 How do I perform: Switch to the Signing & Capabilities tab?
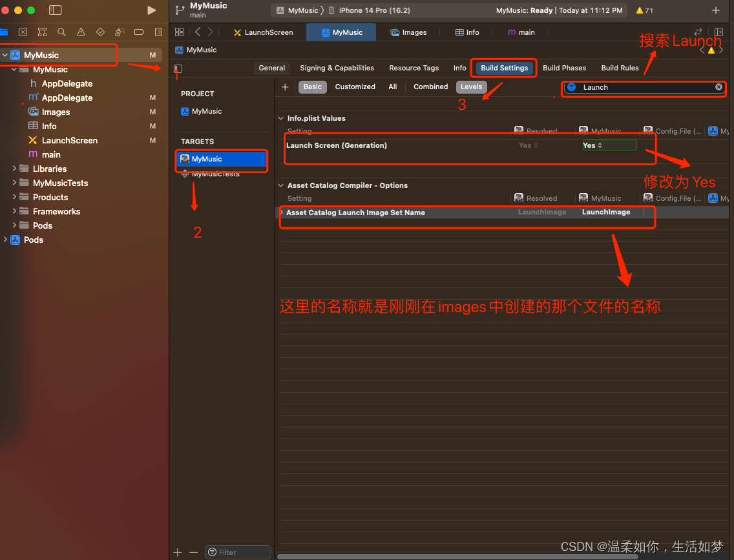(337, 67)
